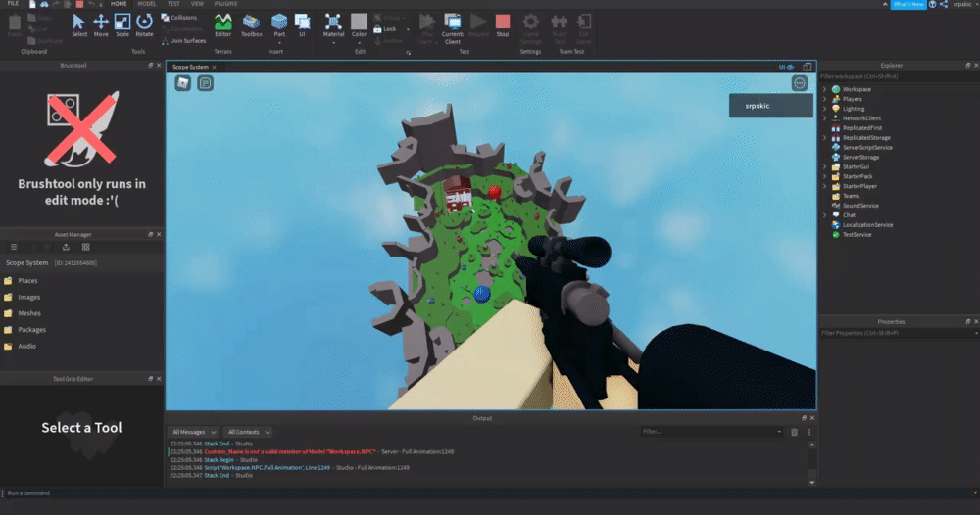Image resolution: width=980 pixels, height=515 pixels.
Task: Expand the NetworkClient node
Action: coord(824,118)
